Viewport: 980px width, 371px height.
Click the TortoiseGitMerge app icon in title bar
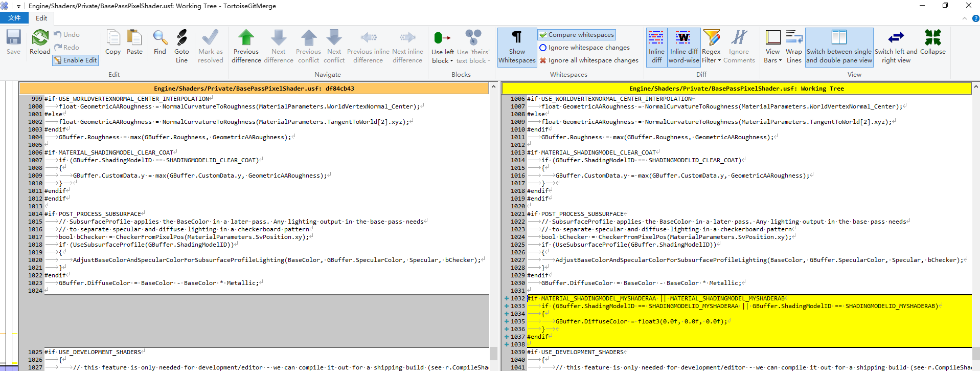point(5,6)
